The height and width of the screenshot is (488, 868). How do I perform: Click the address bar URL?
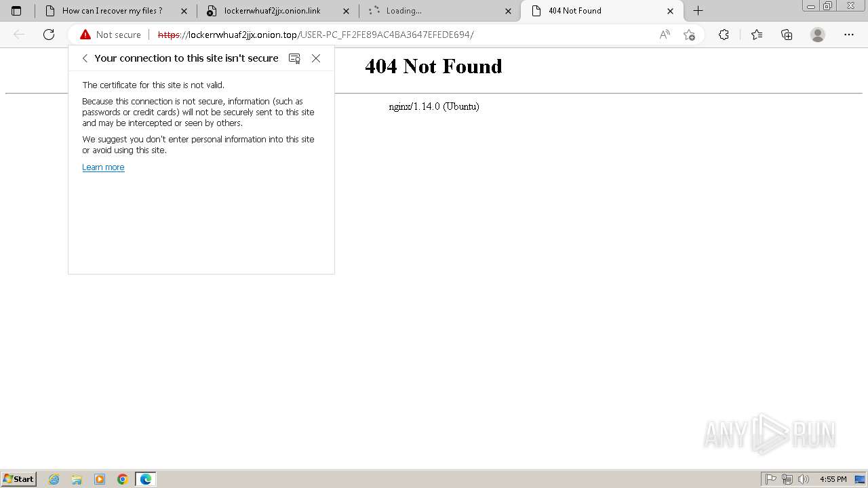click(315, 35)
